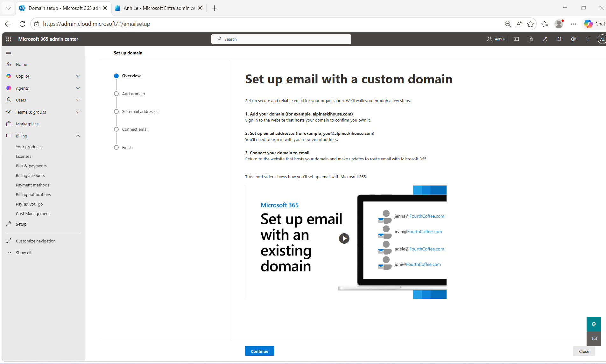Click the address bar URL
606x364 pixels.
(x=96, y=24)
